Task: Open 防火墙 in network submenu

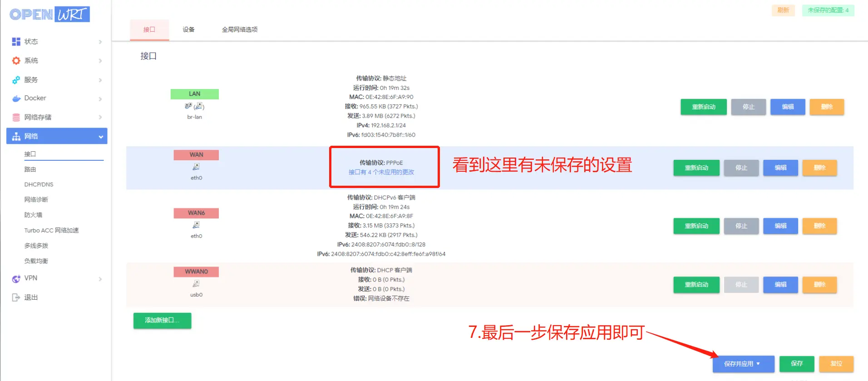Action: (x=33, y=215)
